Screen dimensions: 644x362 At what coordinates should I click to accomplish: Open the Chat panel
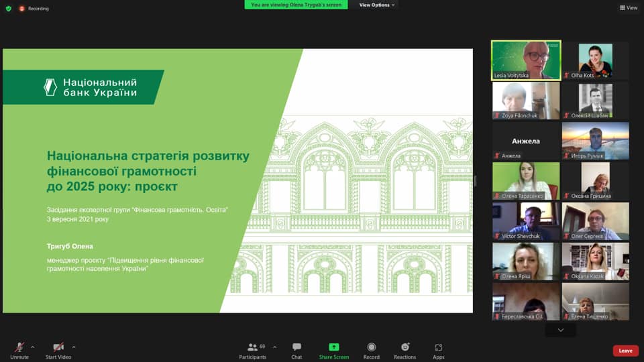tap(297, 347)
